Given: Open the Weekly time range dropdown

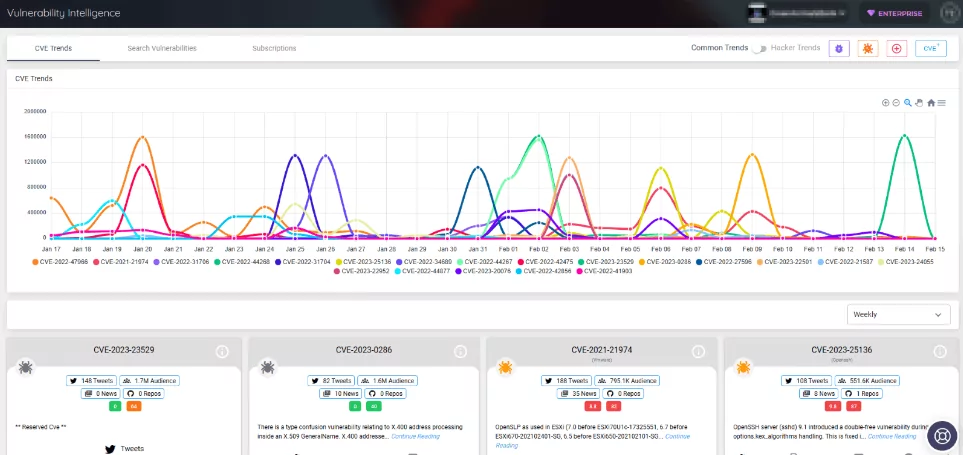Looking at the screenshot, I should 897,314.
